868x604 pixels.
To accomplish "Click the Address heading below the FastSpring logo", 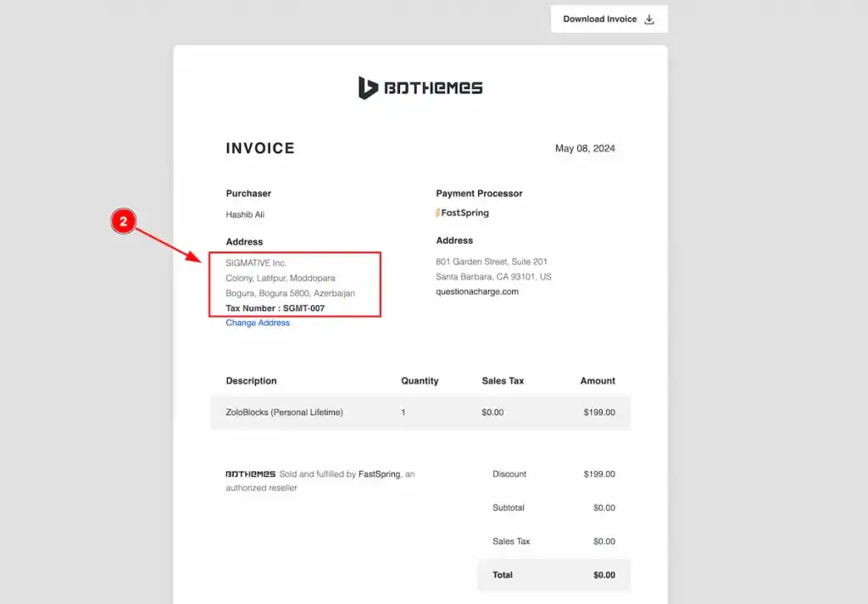I will click(454, 241).
